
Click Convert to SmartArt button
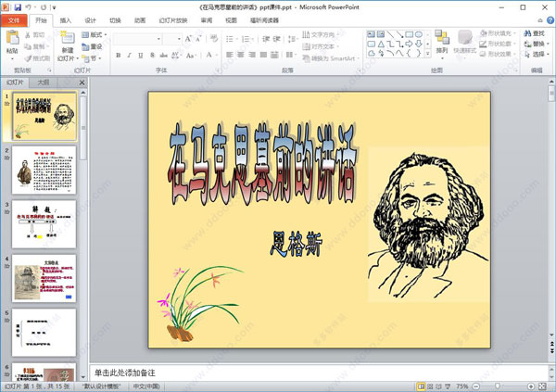click(331, 58)
